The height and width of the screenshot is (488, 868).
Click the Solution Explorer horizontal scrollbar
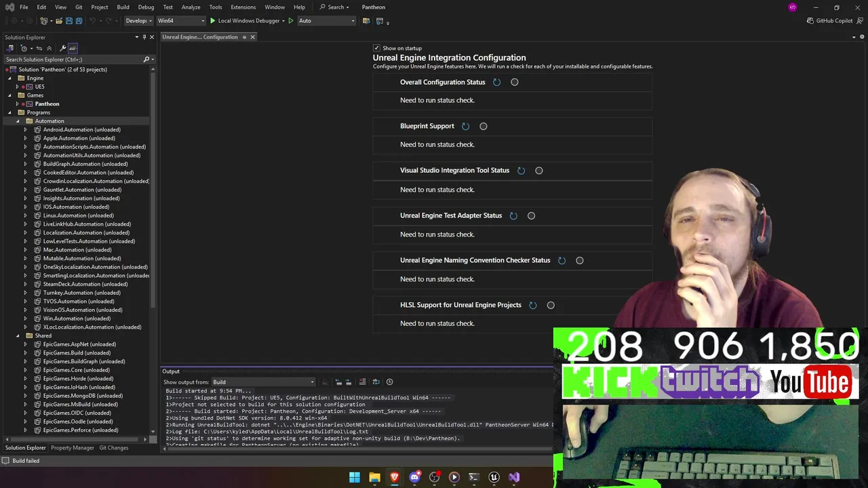point(76,439)
